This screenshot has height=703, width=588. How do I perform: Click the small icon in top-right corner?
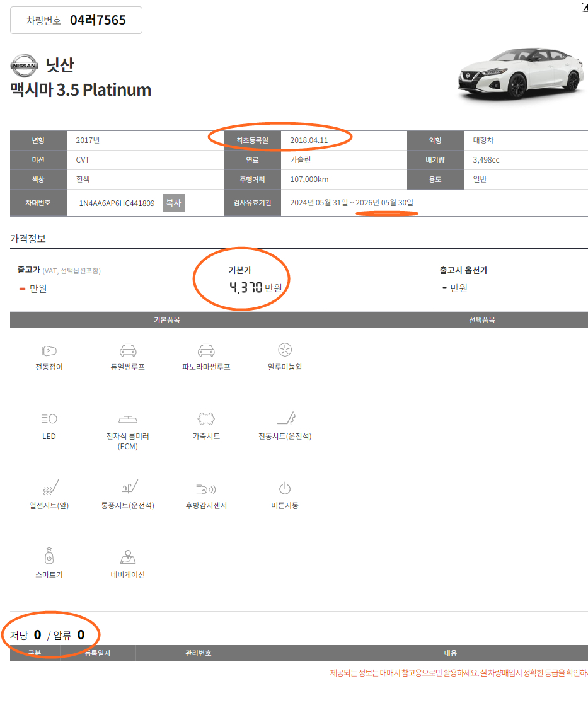coord(584,8)
